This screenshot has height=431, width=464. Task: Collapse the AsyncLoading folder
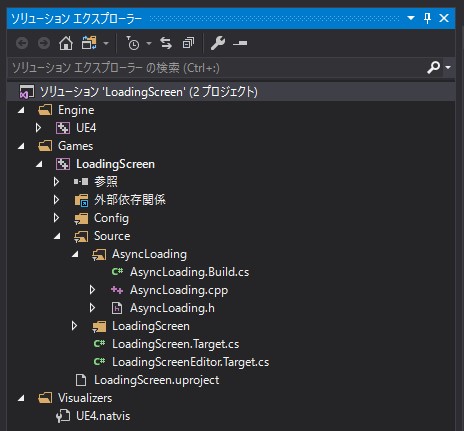coord(75,254)
